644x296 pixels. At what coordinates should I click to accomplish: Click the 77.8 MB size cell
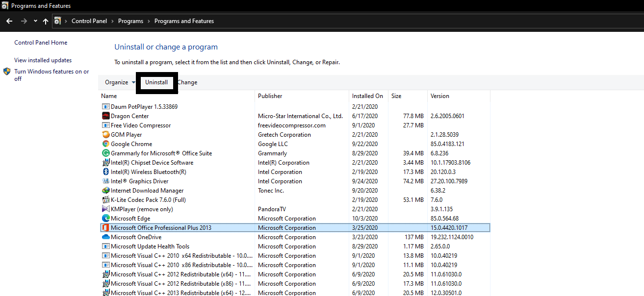click(413, 116)
